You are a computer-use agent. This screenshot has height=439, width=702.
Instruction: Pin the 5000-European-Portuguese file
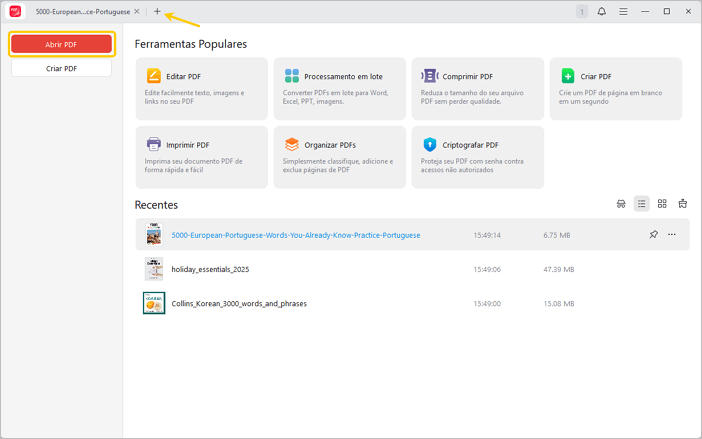[654, 234]
